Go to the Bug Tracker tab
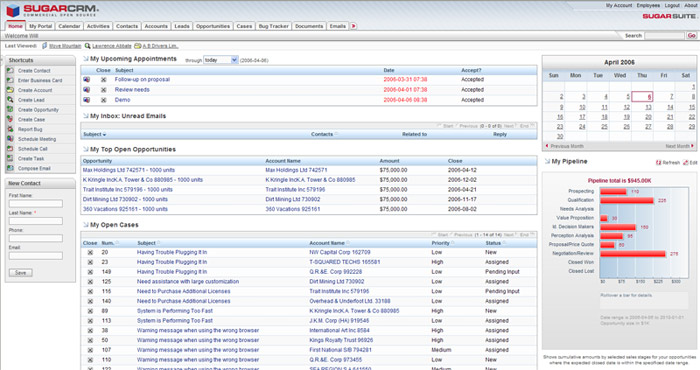Viewport: 700px width, 370px height. [x=274, y=26]
